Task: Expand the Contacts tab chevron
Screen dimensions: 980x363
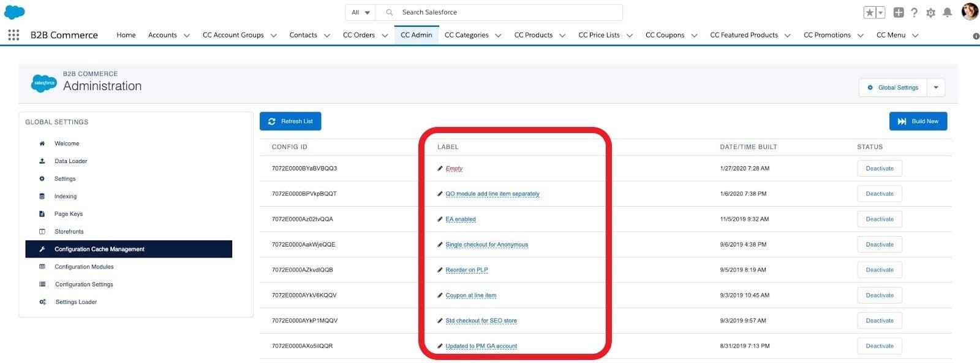Action: tap(327, 36)
